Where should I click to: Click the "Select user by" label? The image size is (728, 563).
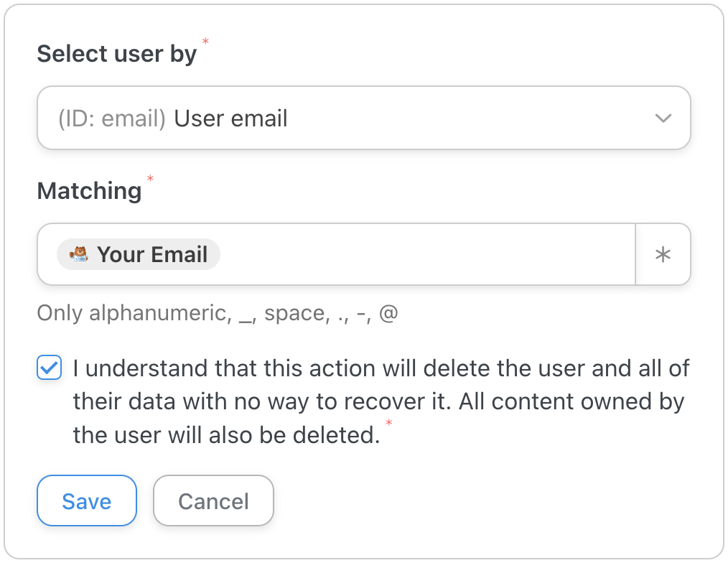[x=116, y=54]
